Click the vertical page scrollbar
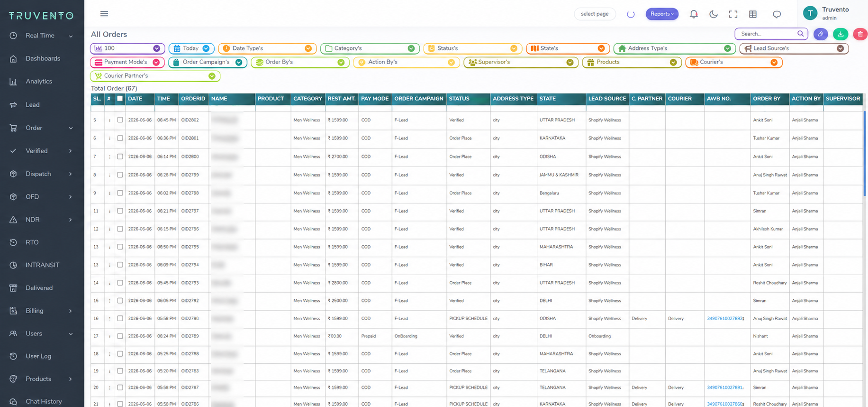868x407 pixels. click(x=865, y=153)
